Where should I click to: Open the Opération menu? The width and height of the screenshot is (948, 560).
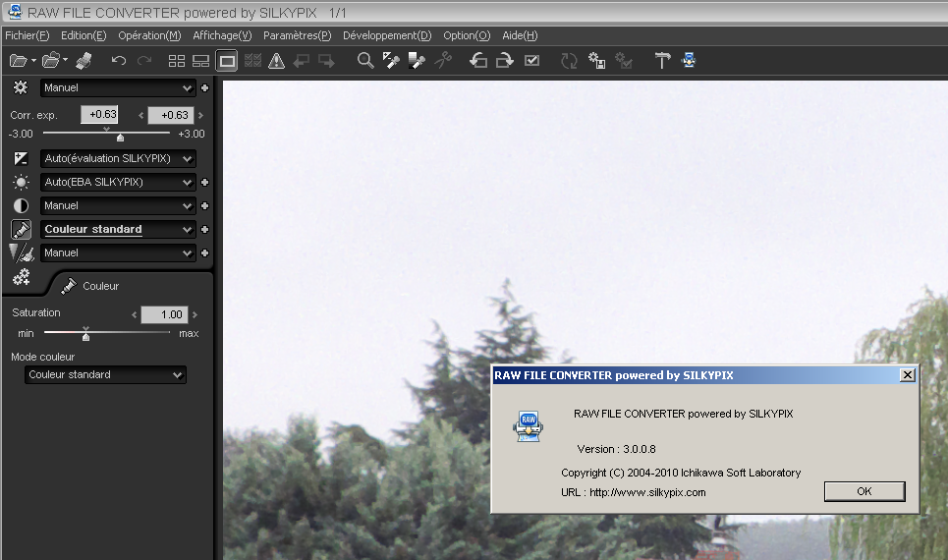[x=149, y=35]
